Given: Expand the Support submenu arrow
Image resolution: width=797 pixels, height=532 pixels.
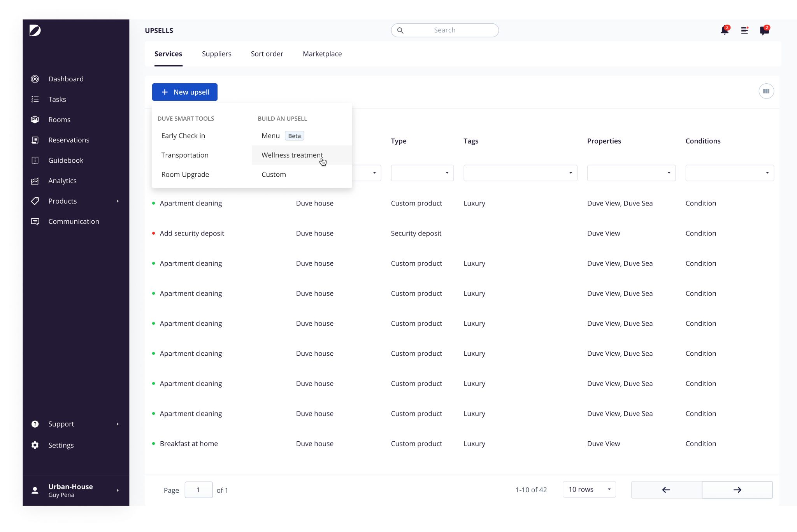Looking at the screenshot, I should tap(118, 424).
